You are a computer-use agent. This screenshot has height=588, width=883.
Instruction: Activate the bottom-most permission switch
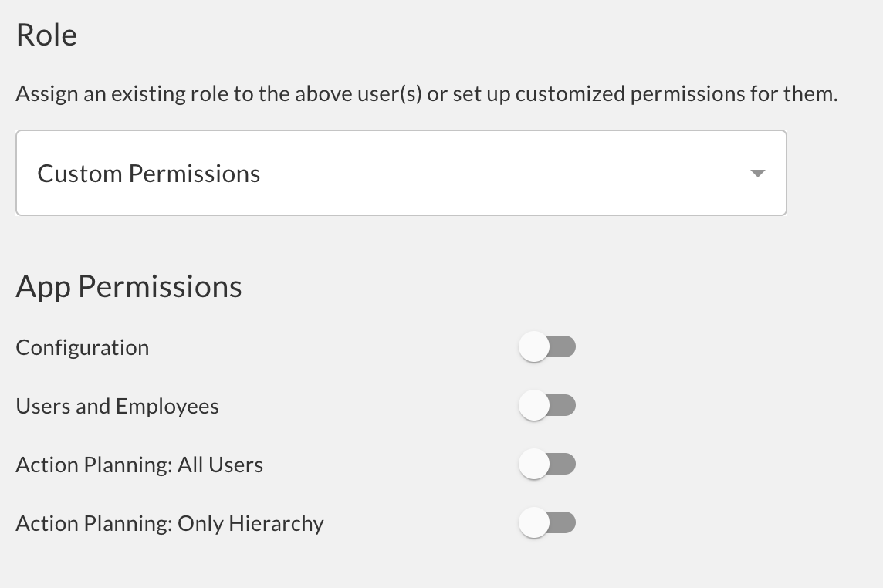[547, 522]
